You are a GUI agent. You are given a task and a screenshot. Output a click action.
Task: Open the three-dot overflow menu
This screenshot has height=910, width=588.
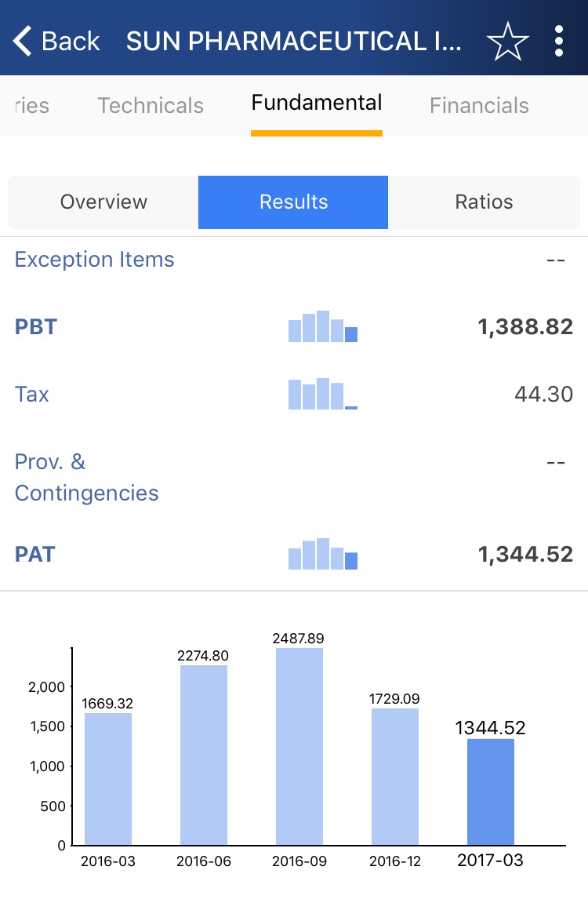(558, 42)
